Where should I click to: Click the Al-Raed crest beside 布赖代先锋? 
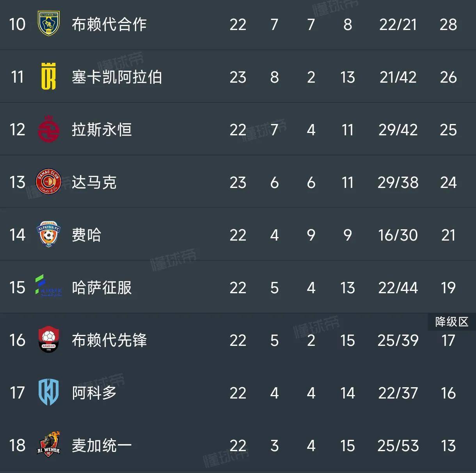tap(48, 340)
